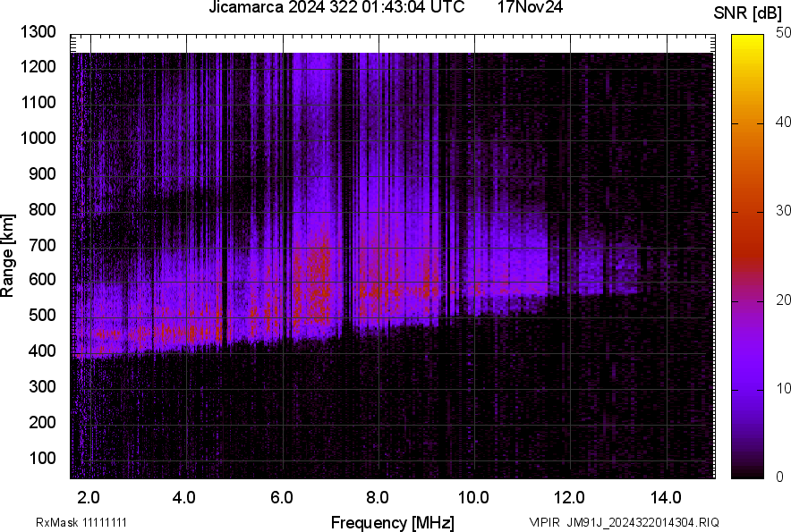Click the colorbar tick label '10'
791x532 pixels.
point(783,389)
